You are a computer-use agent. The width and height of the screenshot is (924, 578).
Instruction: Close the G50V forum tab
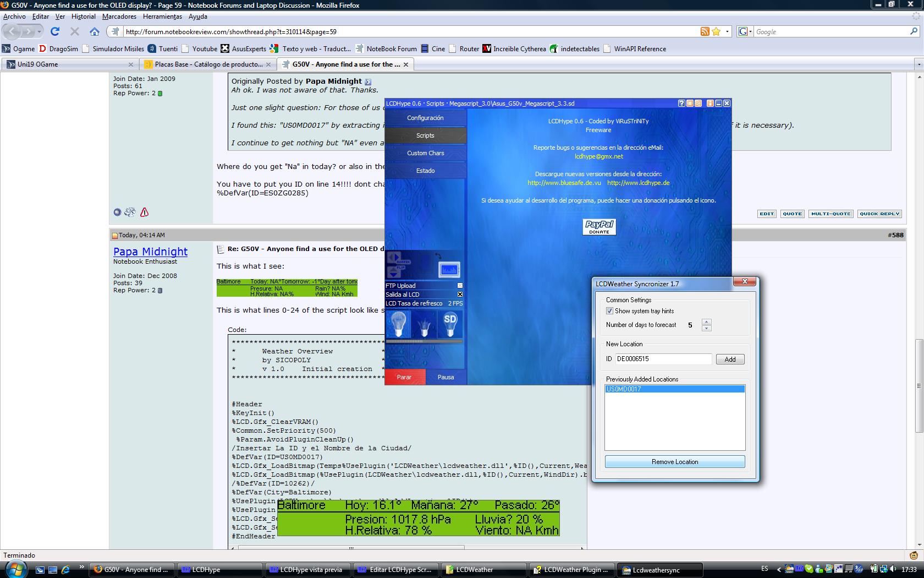pos(406,64)
